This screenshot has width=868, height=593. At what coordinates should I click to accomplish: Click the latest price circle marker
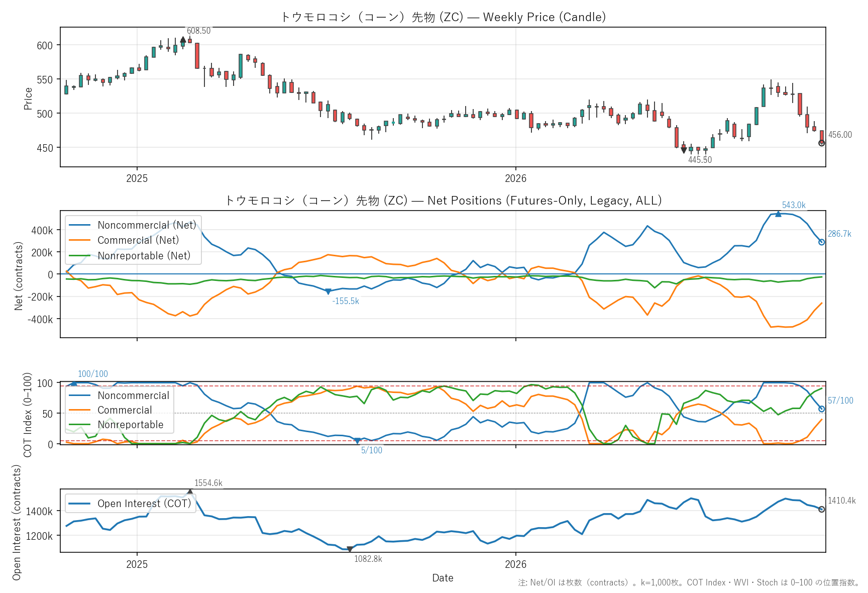(822, 143)
